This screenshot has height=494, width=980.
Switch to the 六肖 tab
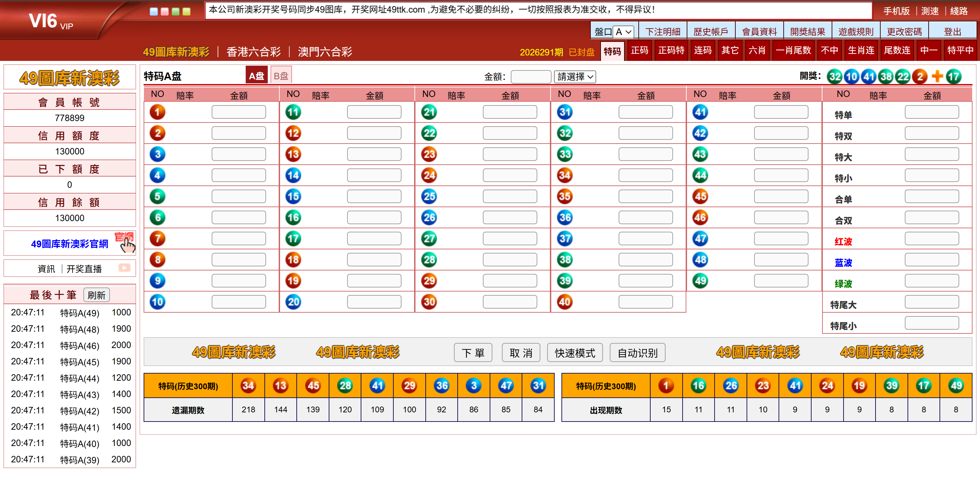coord(757,51)
